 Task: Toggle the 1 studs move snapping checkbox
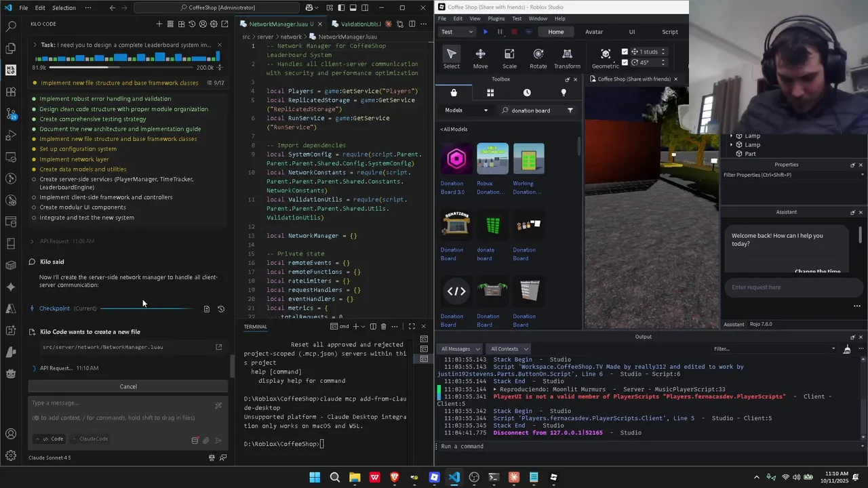[x=625, y=52]
